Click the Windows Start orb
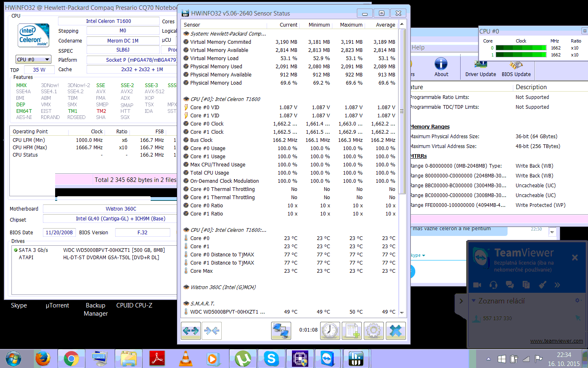This screenshot has width=588, height=368. [x=13, y=359]
